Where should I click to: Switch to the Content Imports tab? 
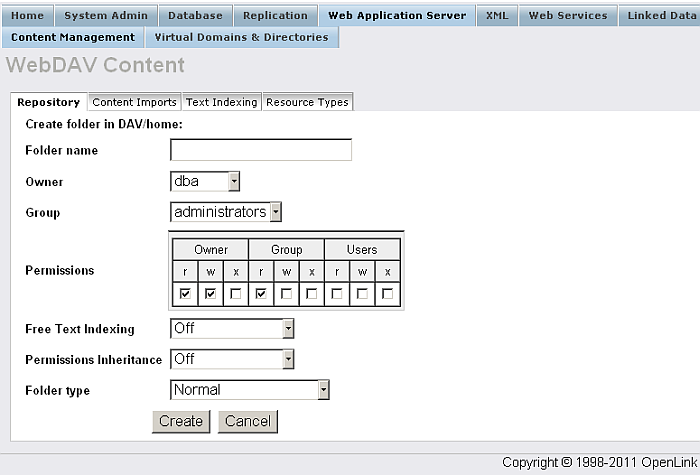[x=134, y=102]
